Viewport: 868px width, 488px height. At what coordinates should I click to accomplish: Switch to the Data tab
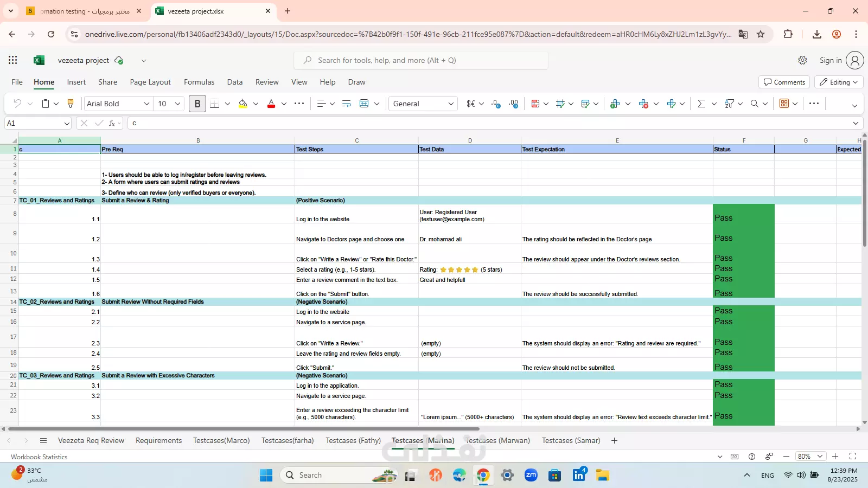235,82
